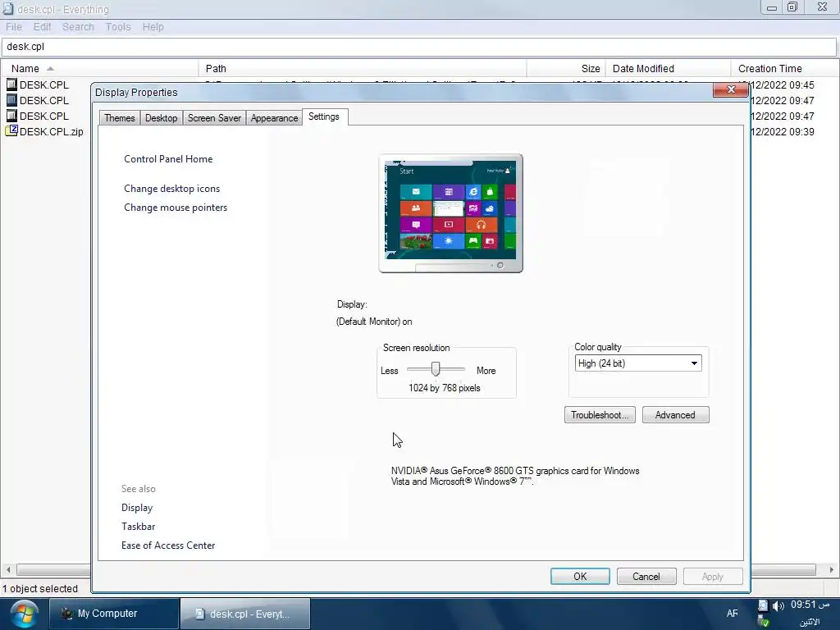The image size is (840, 630).
Task: Click the '1 object selected' status text
Action: [40, 589]
